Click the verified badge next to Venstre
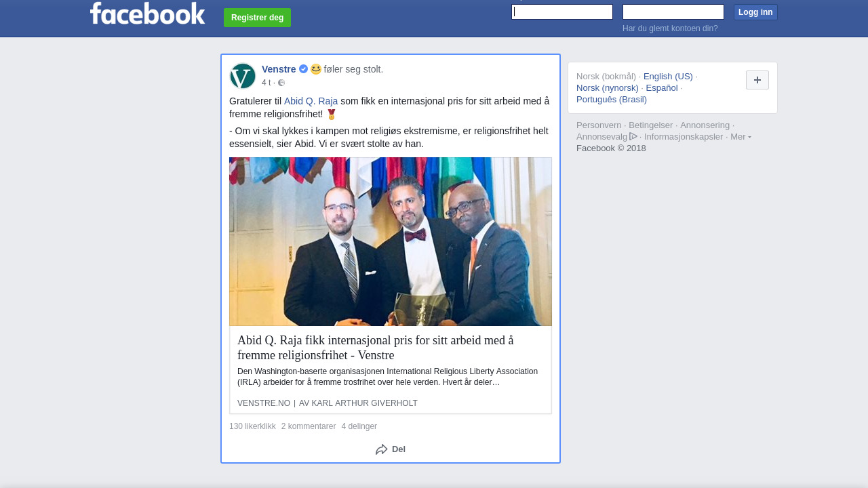This screenshot has width=868, height=488. (303, 69)
